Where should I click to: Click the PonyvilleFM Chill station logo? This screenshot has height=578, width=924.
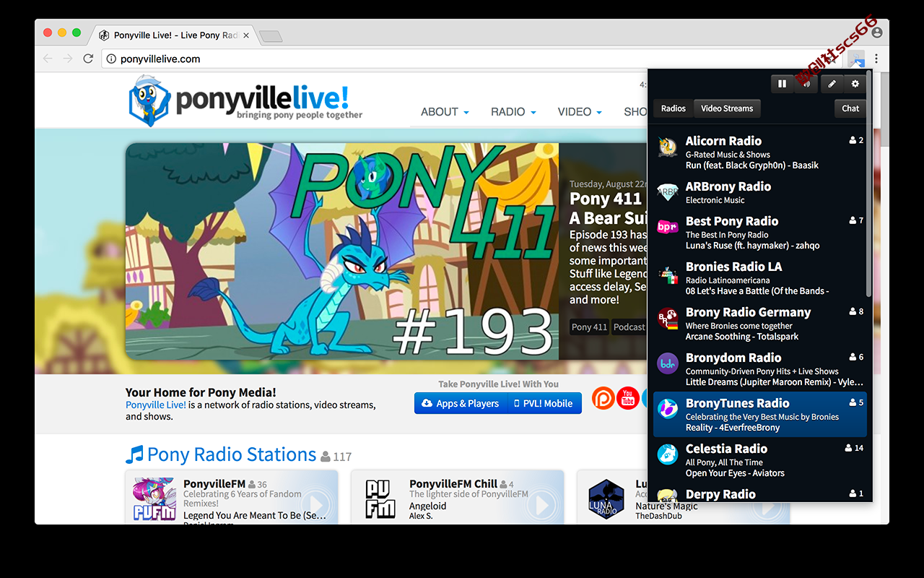(380, 498)
